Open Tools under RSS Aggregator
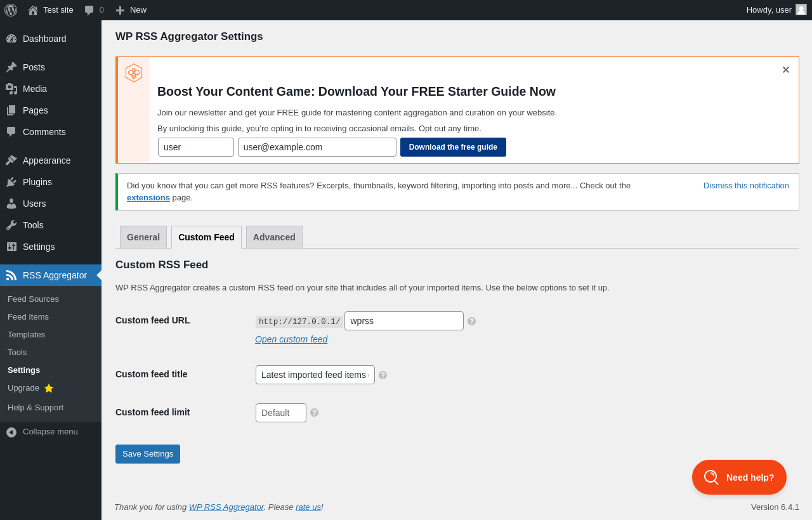The width and height of the screenshot is (812, 520). pos(17,353)
